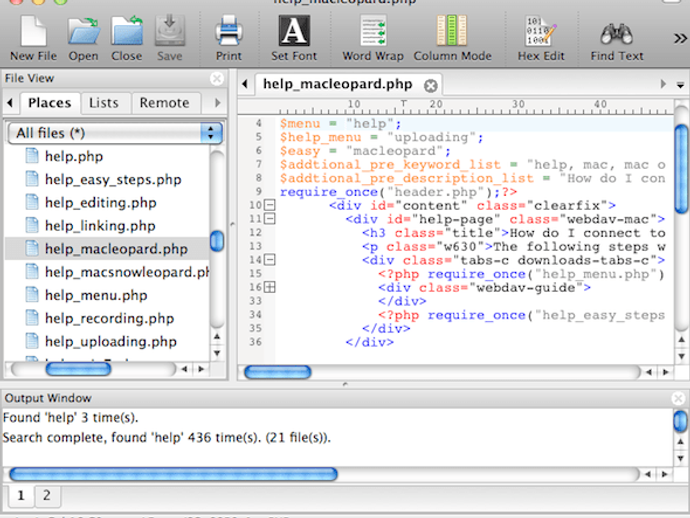Click the file list scroll-down arrow
Image resolution: width=690 pixels, height=518 pixels.
pos(217,353)
